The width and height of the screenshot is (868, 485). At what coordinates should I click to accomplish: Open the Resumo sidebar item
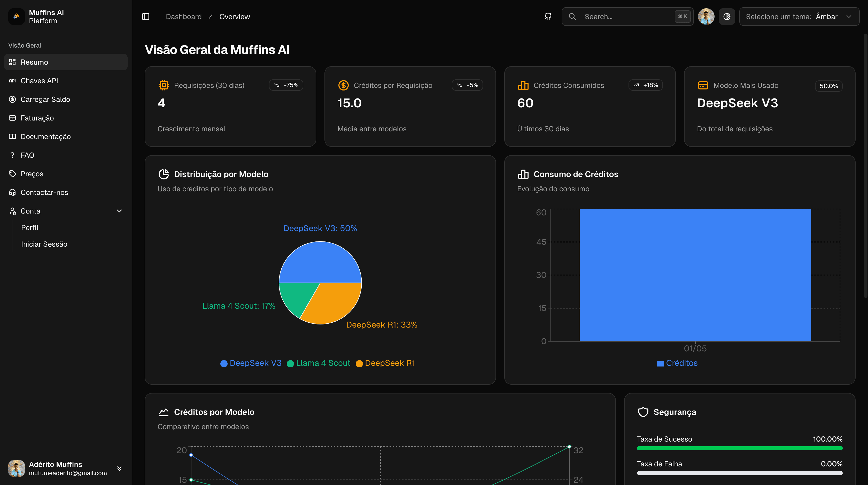click(x=66, y=62)
